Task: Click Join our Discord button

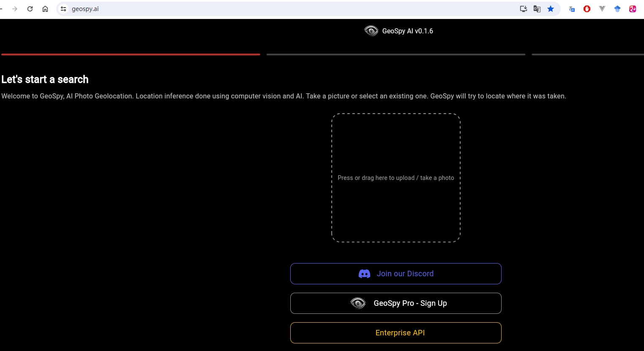Action: coord(396,274)
